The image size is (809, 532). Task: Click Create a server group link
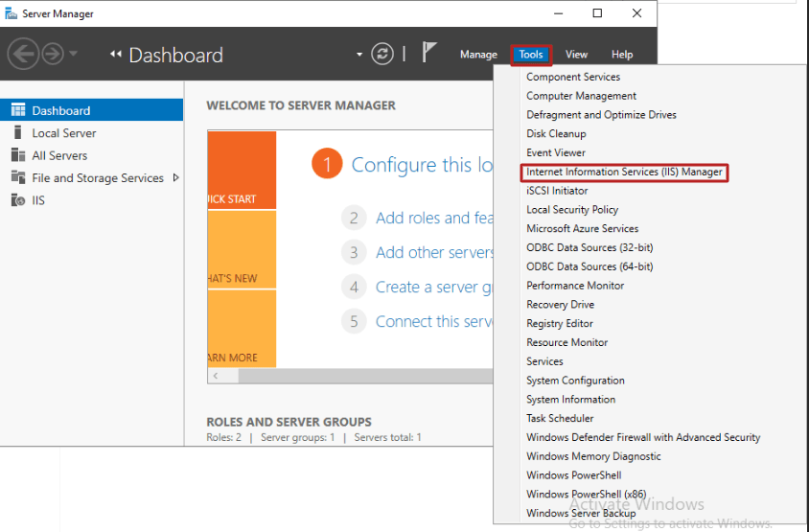coord(433,287)
